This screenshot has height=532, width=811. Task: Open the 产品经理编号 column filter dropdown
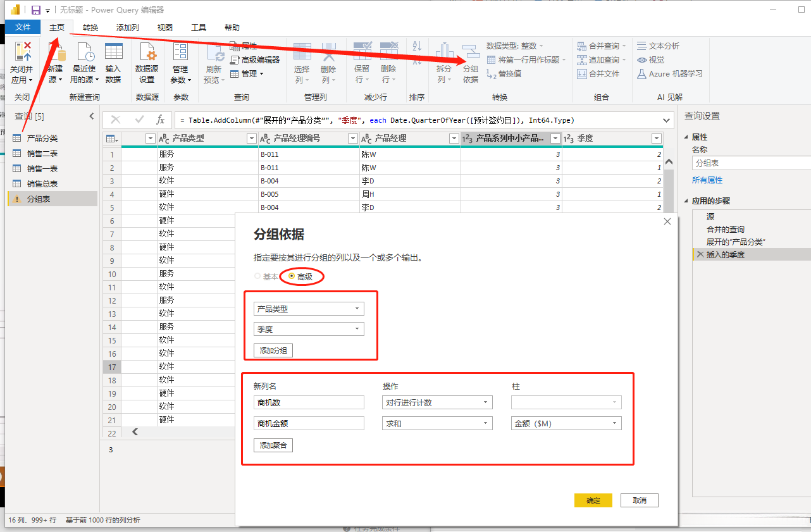(x=353, y=139)
